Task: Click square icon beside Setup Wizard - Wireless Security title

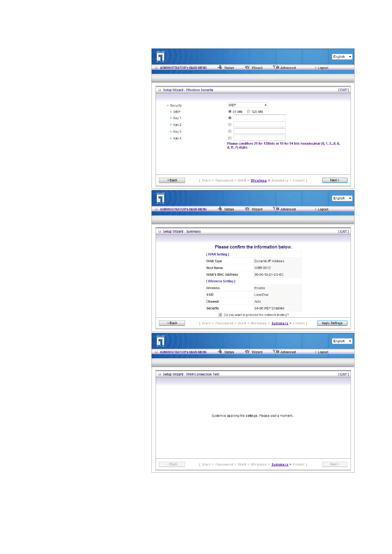Action: 160,90
